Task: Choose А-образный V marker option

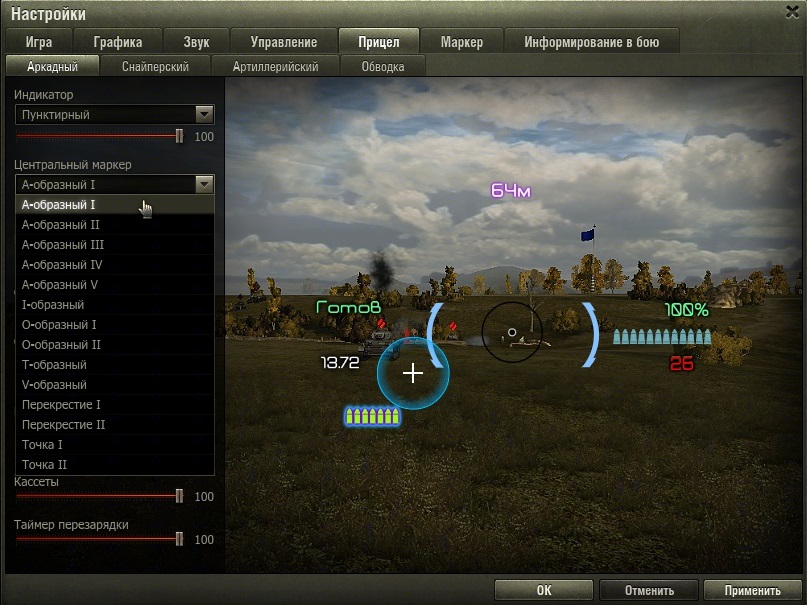Action: coord(115,284)
